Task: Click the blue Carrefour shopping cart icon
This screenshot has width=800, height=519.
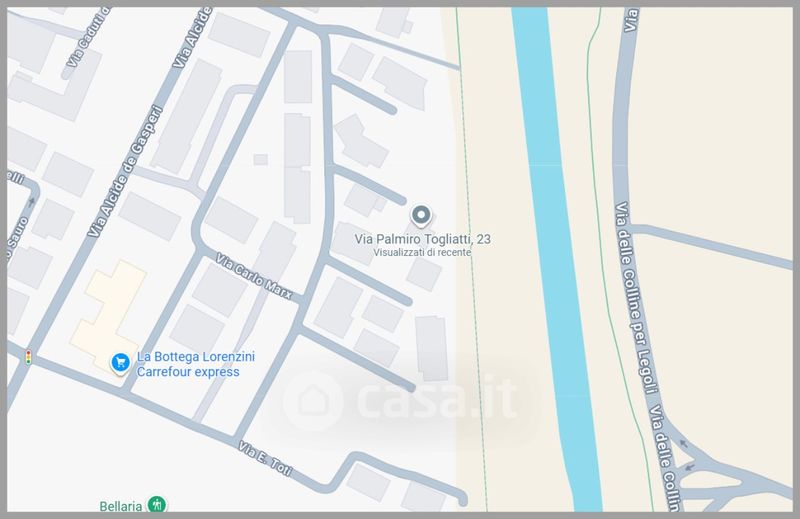Action: (x=119, y=363)
